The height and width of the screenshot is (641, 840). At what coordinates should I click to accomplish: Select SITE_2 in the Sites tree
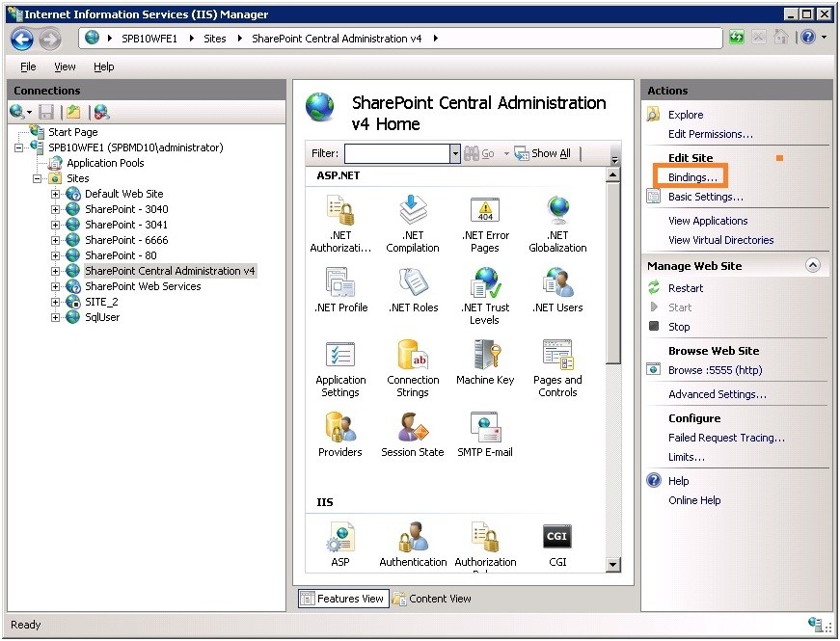click(x=101, y=302)
